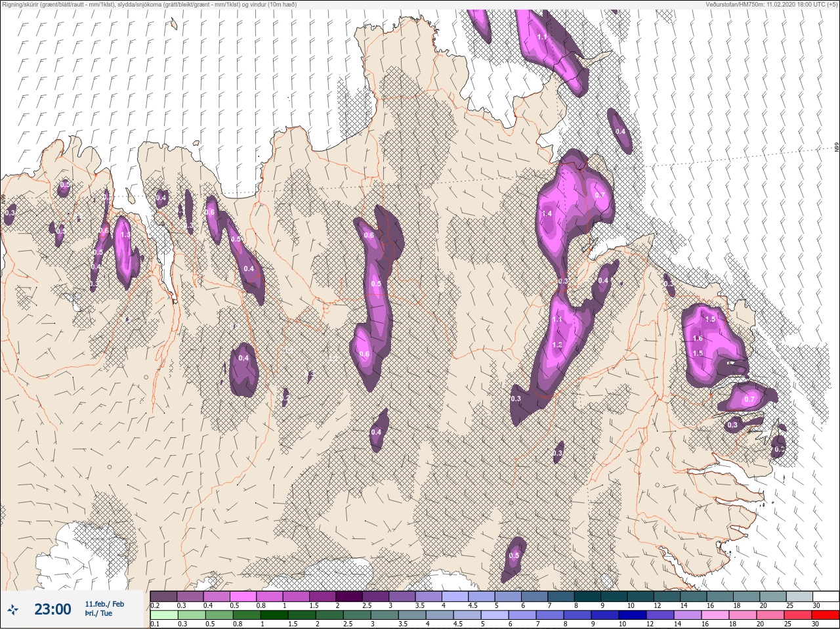
Task: Select the 23:00 forecast time label
Action: tap(52, 609)
